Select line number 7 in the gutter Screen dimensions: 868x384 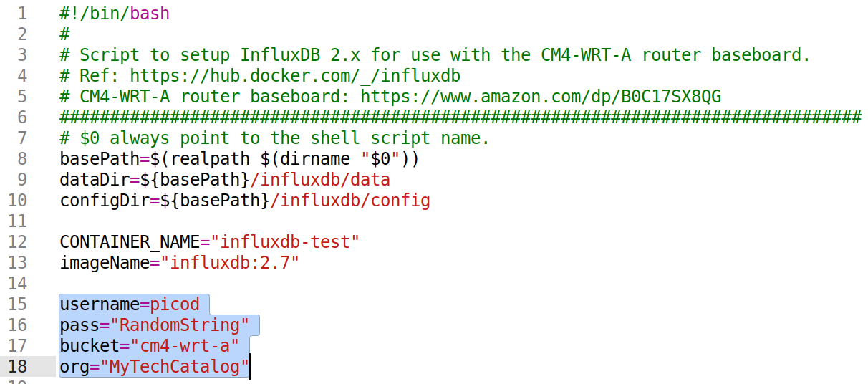(x=23, y=138)
